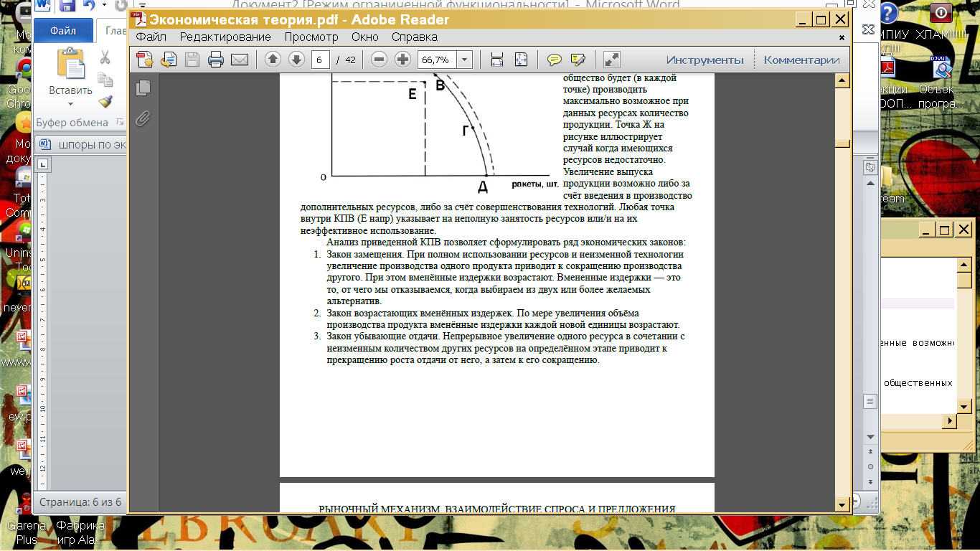
Task: Click the Copy icon in Word
Action: 105,79
